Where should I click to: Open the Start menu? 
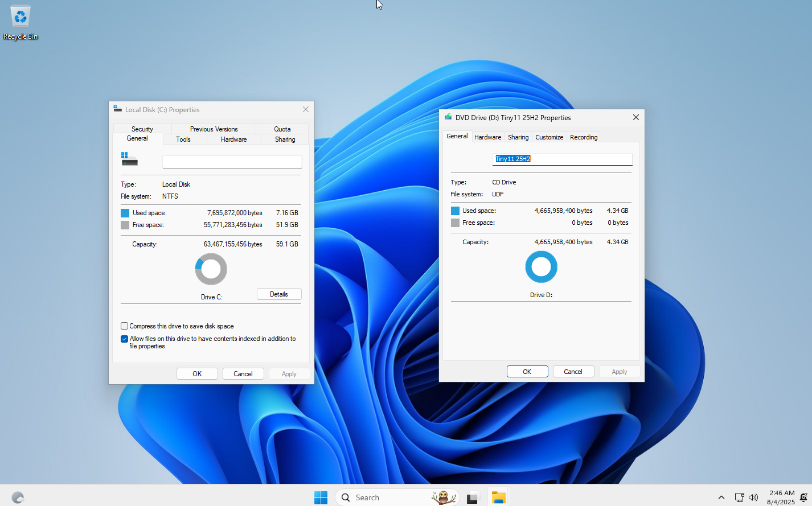pyautogui.click(x=321, y=497)
